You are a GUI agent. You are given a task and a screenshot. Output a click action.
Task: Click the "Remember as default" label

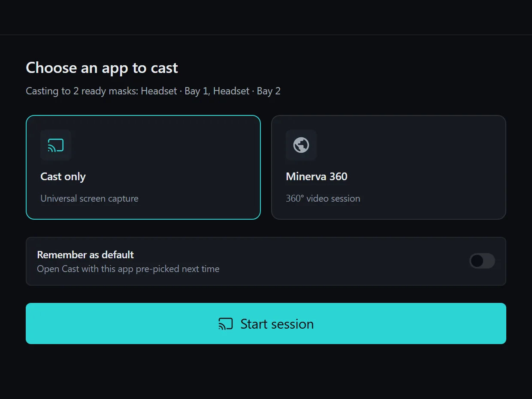pyautogui.click(x=85, y=254)
